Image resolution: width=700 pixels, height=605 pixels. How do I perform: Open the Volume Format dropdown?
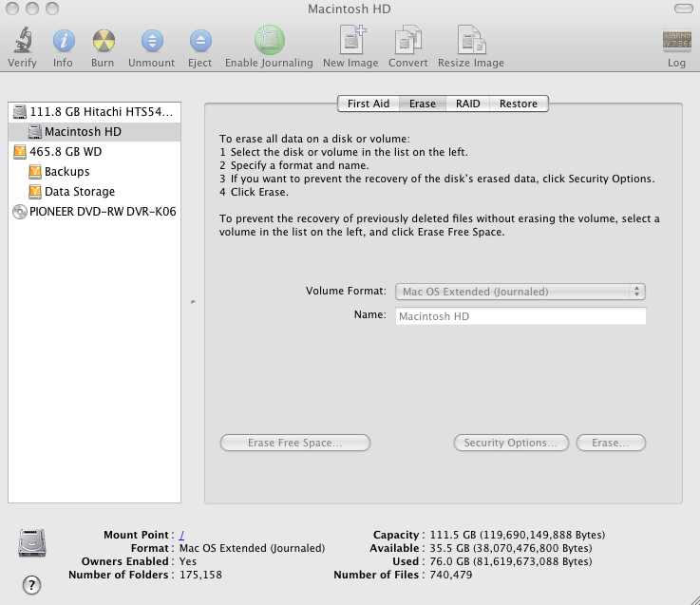coord(520,292)
